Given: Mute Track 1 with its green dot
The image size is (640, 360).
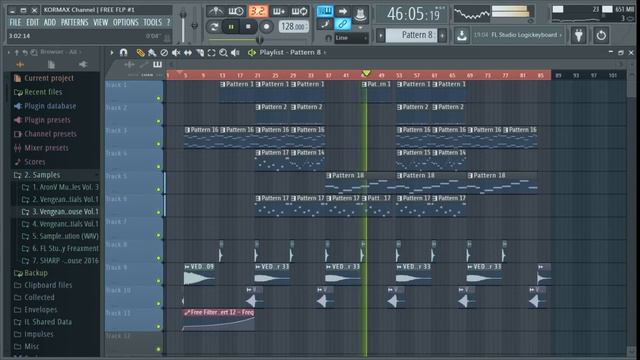Looking at the screenshot, I should 158,98.
